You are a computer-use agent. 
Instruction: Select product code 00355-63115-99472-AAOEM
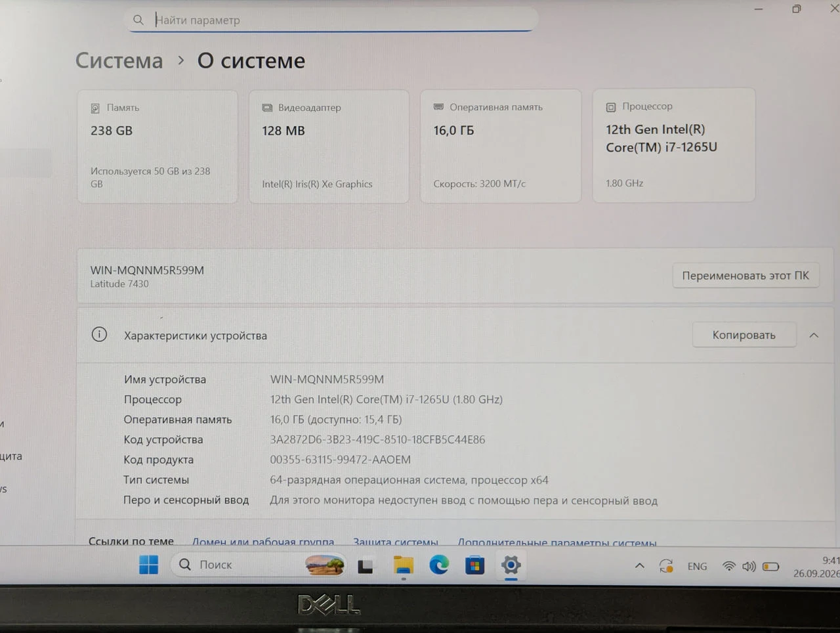(x=340, y=460)
